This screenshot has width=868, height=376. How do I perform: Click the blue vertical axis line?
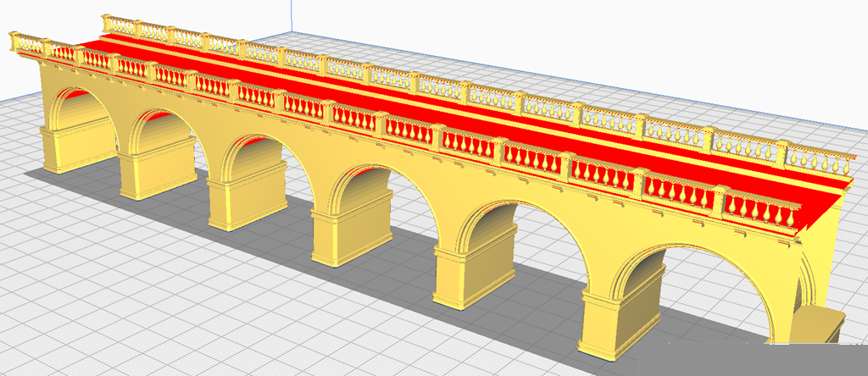[x=290, y=17]
